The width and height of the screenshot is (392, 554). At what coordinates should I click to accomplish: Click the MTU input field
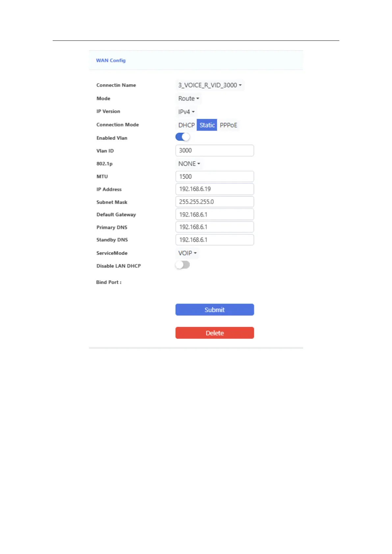coord(215,177)
